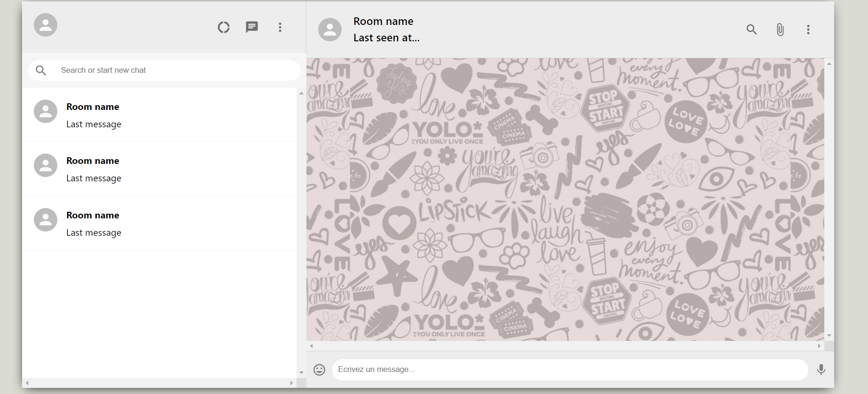Start a new chat via message icon
868x394 pixels.
coord(252,27)
